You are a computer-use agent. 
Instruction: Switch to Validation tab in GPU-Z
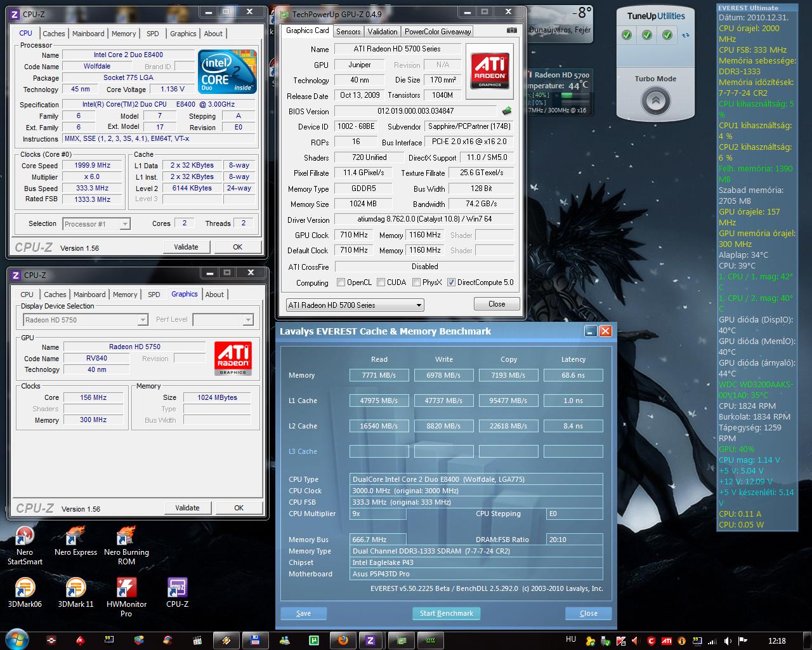383,31
